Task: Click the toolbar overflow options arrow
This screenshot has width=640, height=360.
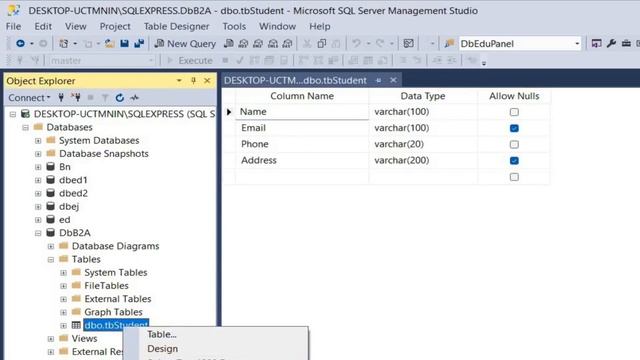Action: pyautogui.click(x=484, y=63)
